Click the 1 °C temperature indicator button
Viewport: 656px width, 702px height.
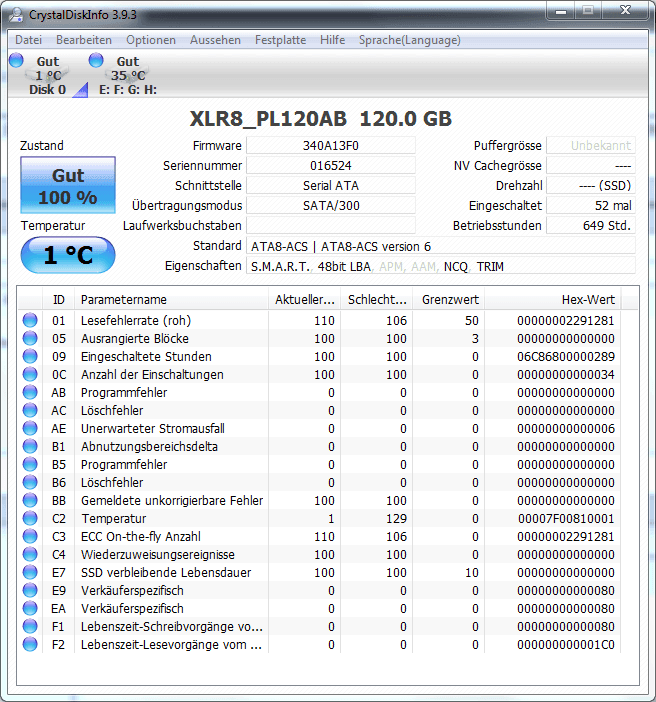coord(68,255)
